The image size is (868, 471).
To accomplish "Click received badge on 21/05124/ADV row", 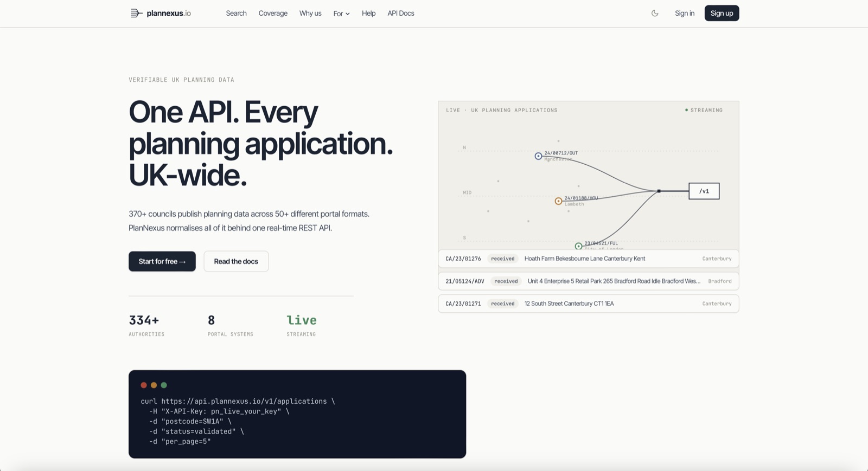I will (x=506, y=281).
